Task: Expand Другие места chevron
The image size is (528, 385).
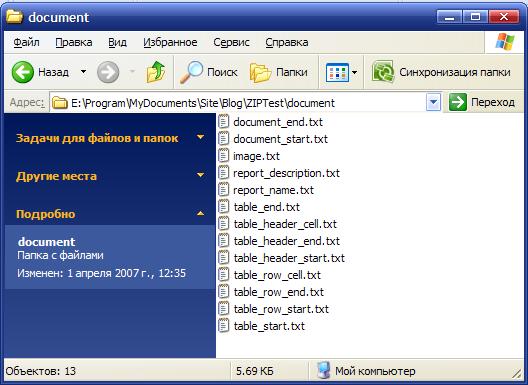Action: 200,175
